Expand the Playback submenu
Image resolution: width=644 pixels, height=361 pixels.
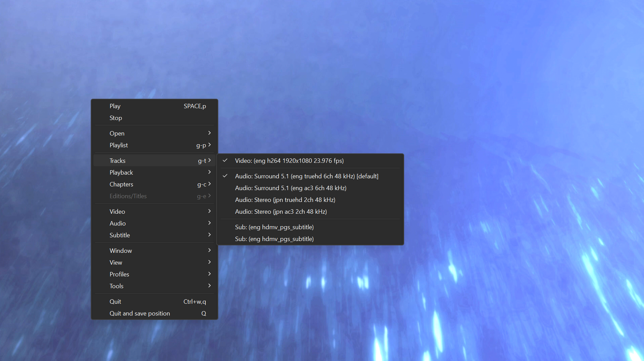click(x=155, y=173)
